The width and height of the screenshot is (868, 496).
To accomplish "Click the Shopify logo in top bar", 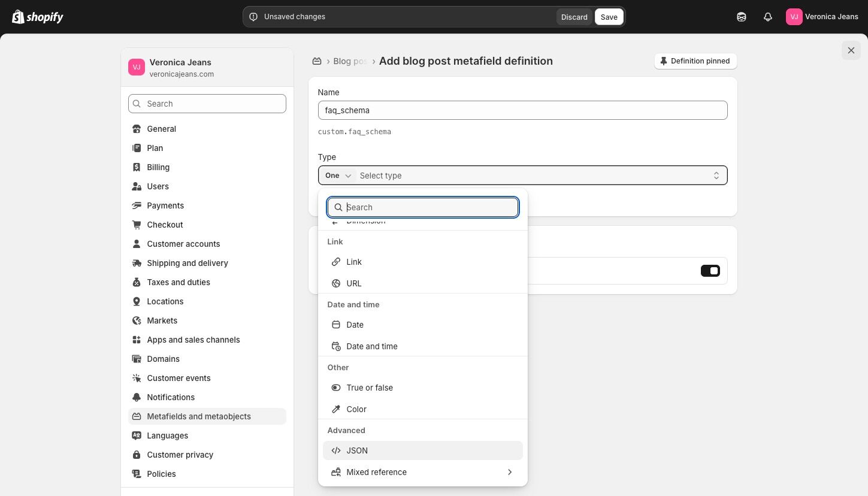I will [37, 17].
